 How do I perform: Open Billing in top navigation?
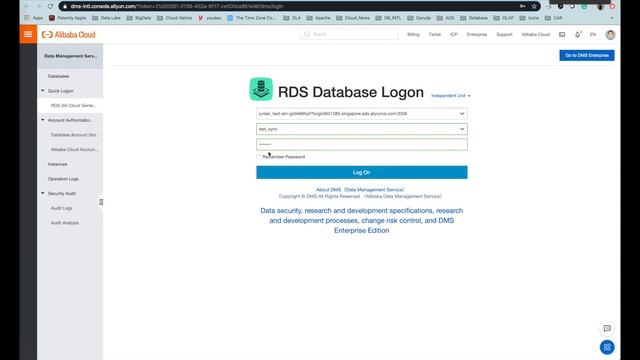[x=413, y=35]
